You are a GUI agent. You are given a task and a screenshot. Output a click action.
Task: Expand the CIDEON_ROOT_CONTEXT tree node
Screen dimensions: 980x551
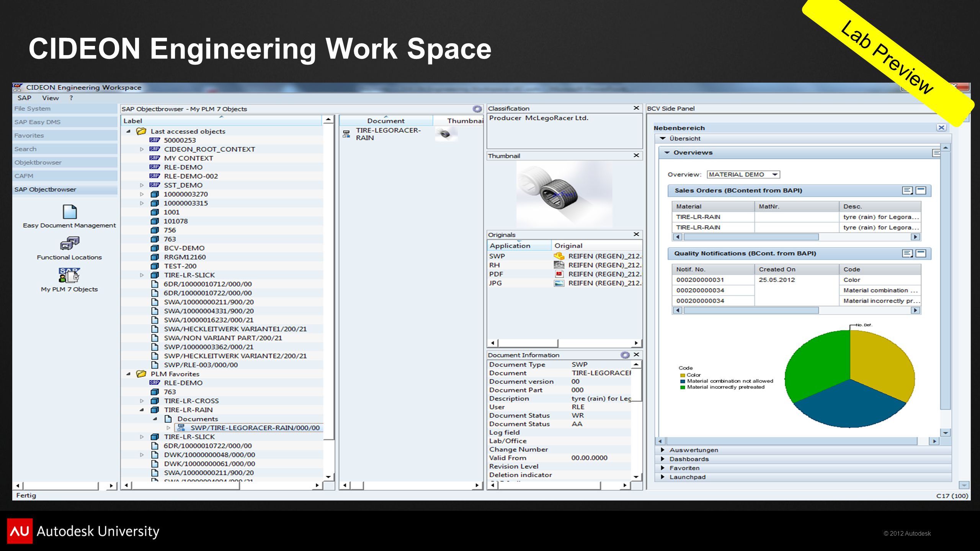pyautogui.click(x=142, y=149)
